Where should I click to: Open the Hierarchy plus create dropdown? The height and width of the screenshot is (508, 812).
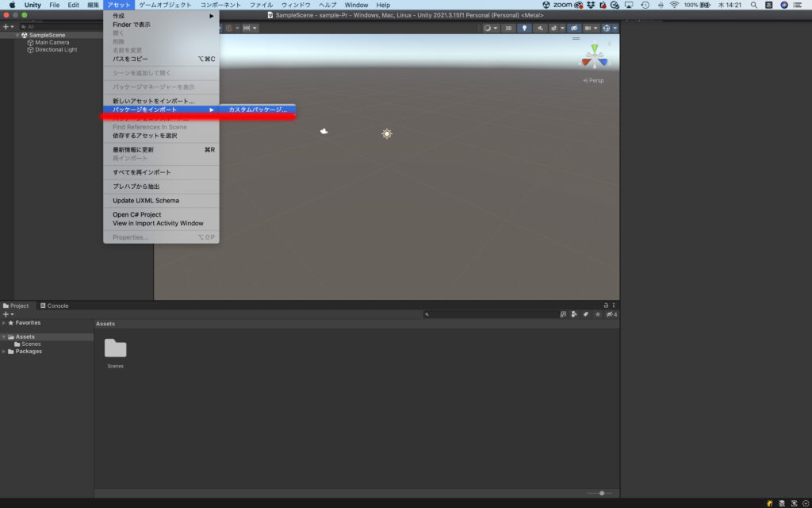(x=8, y=27)
